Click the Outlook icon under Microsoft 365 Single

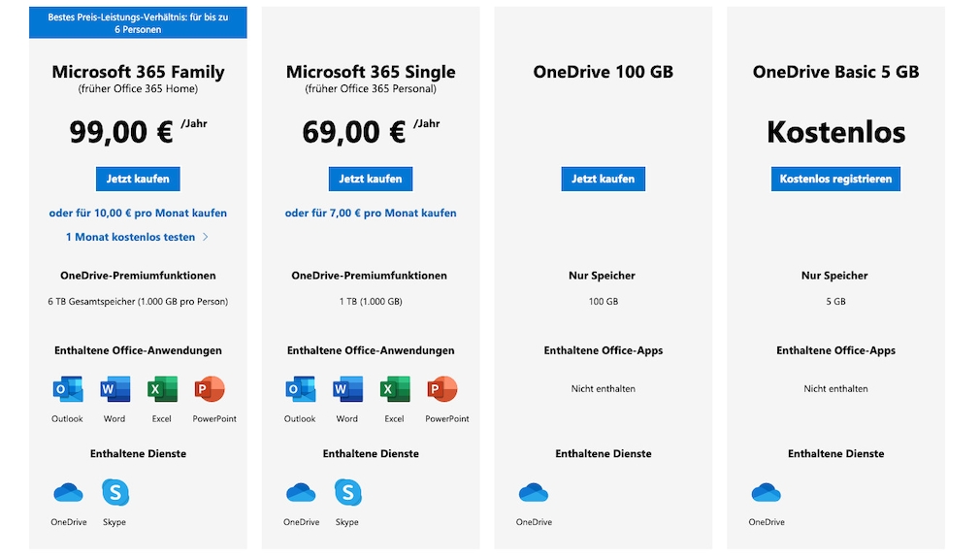301,390
